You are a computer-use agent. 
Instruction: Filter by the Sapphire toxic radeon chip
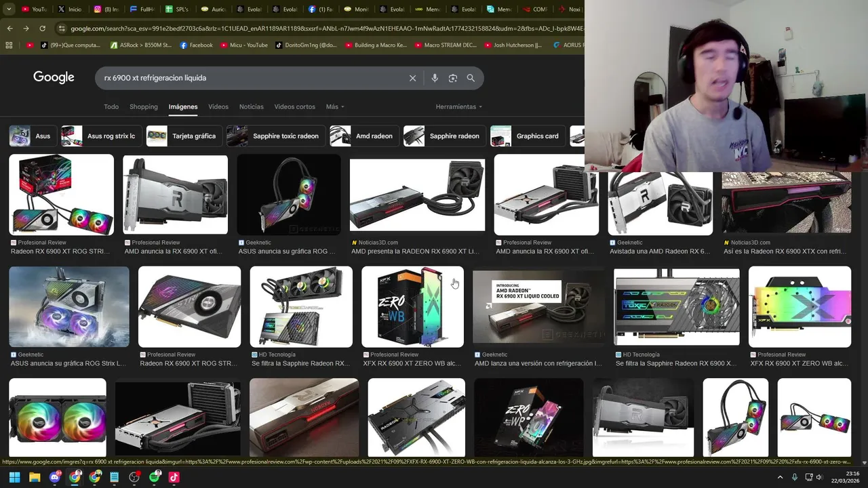[275, 136]
